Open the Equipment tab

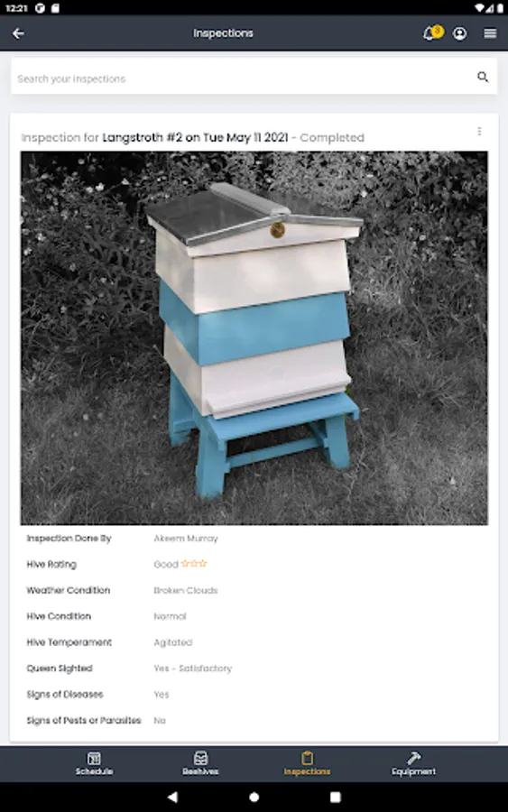(413, 764)
